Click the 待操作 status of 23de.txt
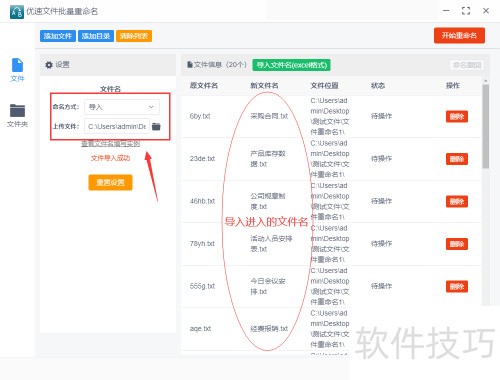The width and height of the screenshot is (500, 380). [382, 159]
